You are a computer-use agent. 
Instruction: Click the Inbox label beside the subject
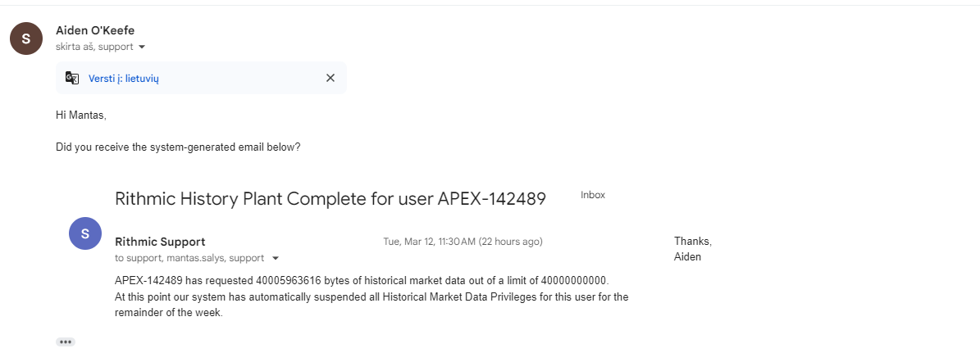coord(592,195)
